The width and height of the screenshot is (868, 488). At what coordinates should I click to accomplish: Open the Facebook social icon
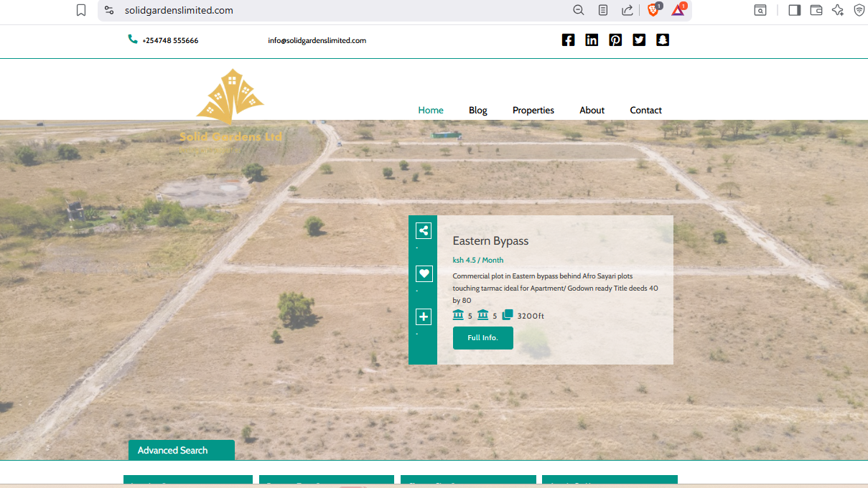[x=568, y=40]
